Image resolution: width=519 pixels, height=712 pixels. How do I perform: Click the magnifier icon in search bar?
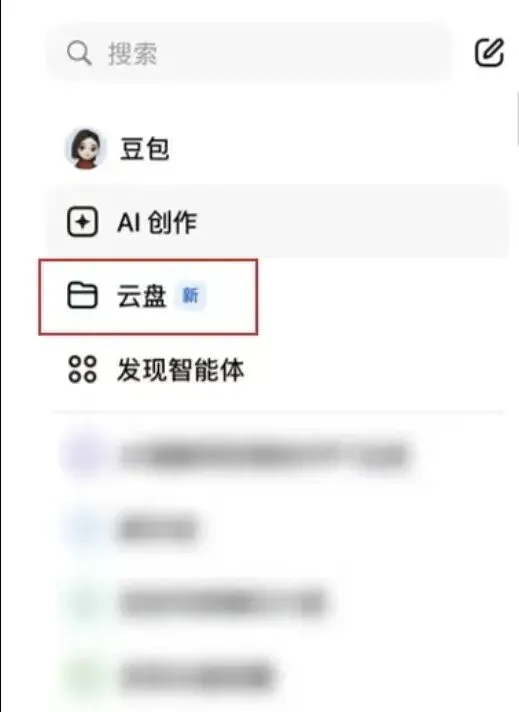point(79,54)
